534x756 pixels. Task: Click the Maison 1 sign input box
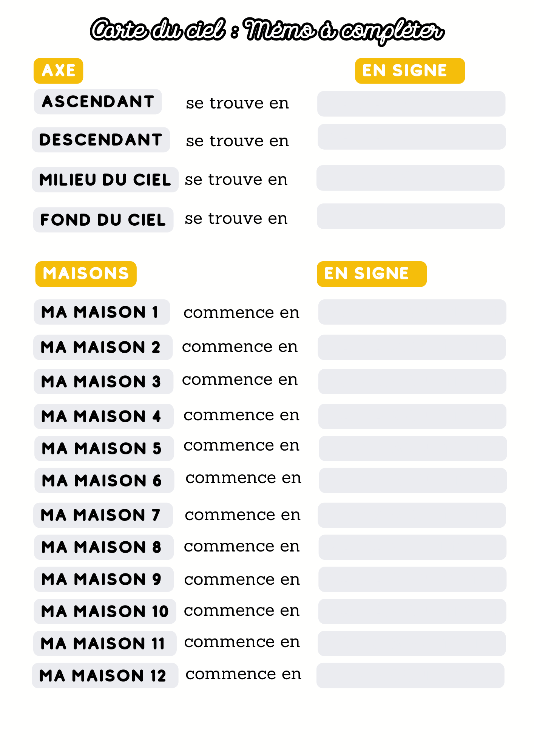(x=412, y=312)
